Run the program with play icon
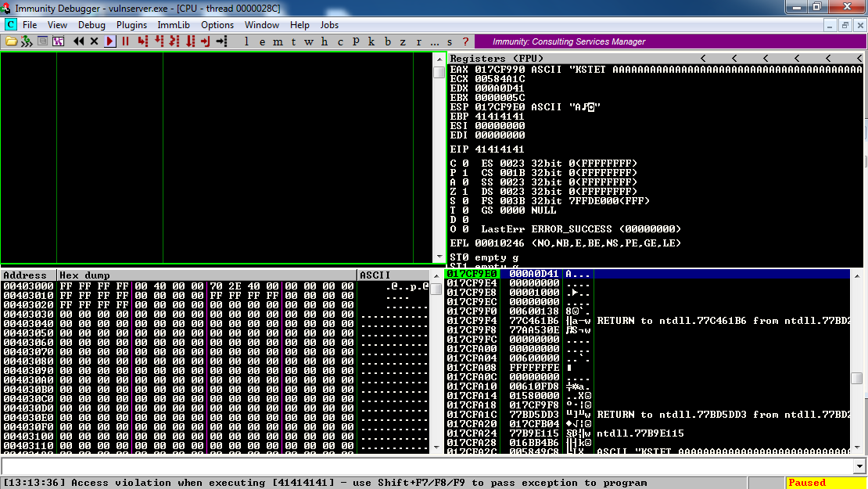Image resolution: width=868 pixels, height=489 pixels. 110,41
